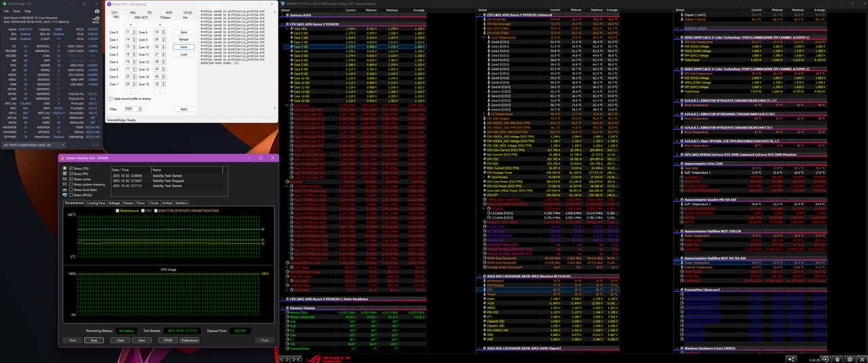Open AIDA64 Preferences
The height and width of the screenshot is (363, 868).
(190, 340)
